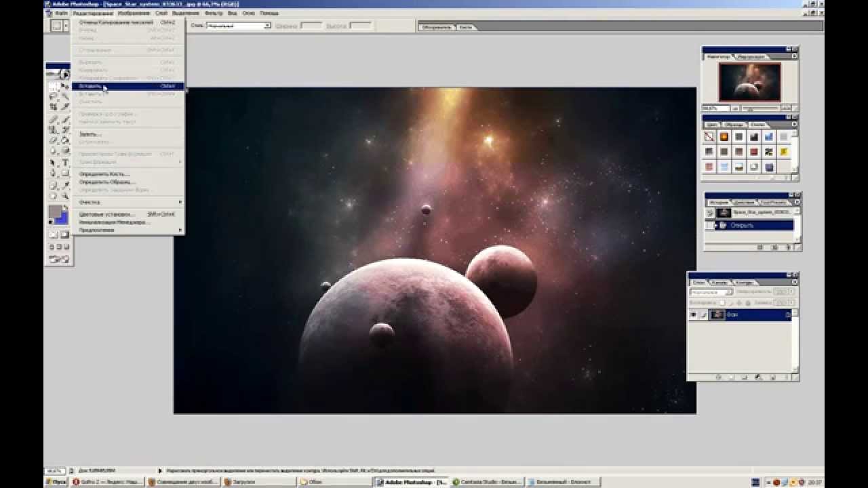Screen dimensions: 868x488
Task: Switch to Действия tab
Action: 745,203
